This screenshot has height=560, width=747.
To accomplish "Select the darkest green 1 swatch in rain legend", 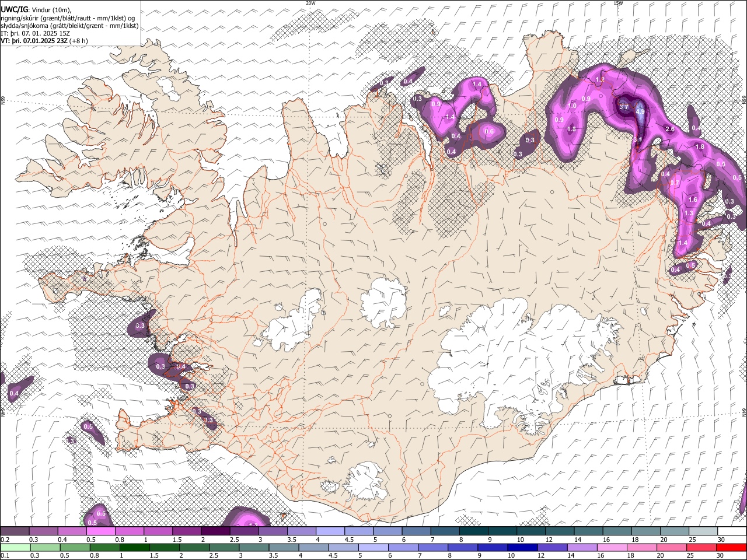I will [x=134, y=548].
